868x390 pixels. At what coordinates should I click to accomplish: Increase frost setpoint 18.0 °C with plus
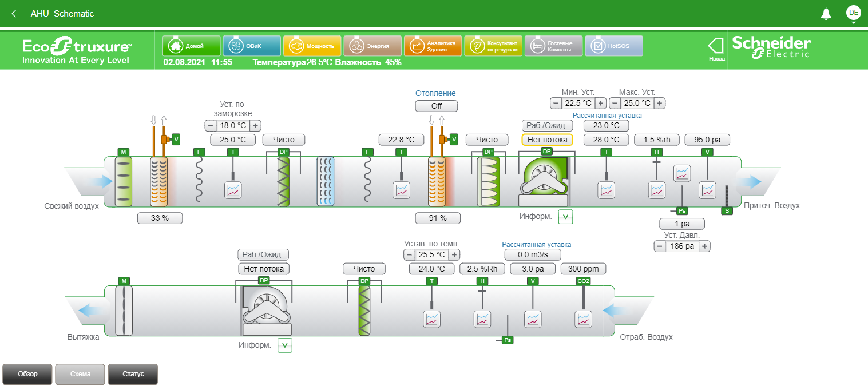click(255, 126)
